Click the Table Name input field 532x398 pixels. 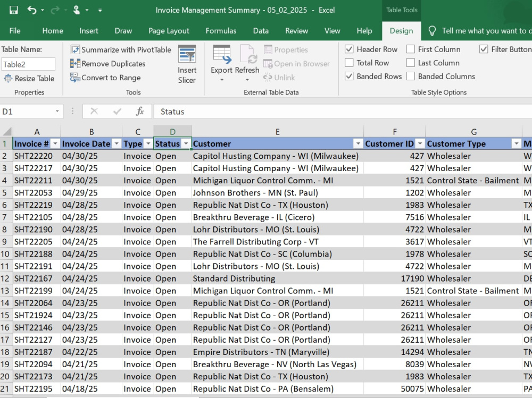28,64
